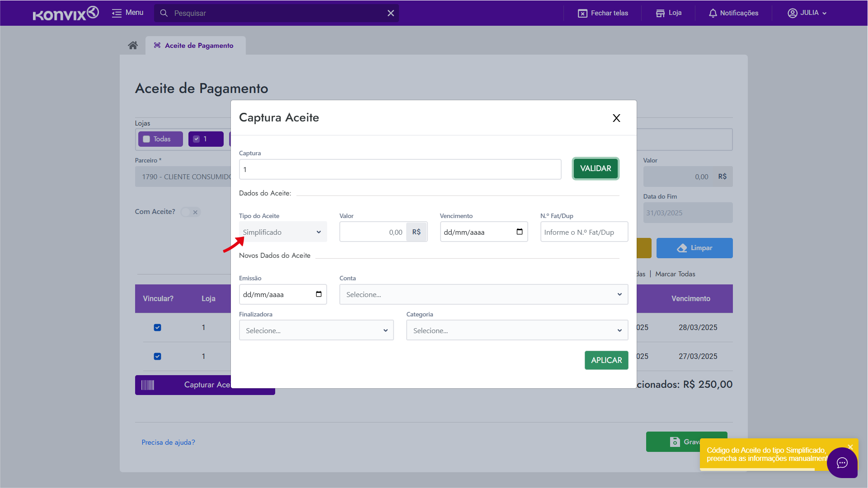Click the Notificações bell icon
The image size is (868, 488).
pos(713,13)
